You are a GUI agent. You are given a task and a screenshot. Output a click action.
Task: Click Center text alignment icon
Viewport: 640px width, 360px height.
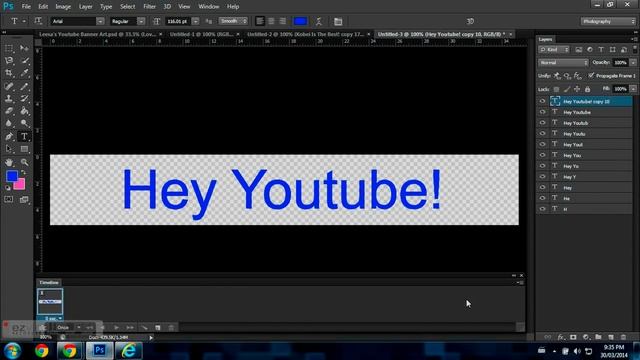271,21
